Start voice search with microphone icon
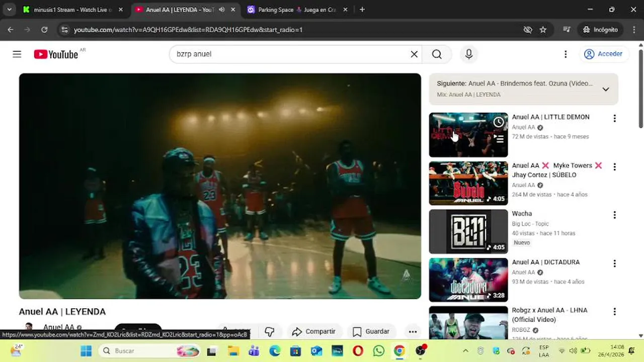This screenshot has width=644, height=362. point(469,54)
